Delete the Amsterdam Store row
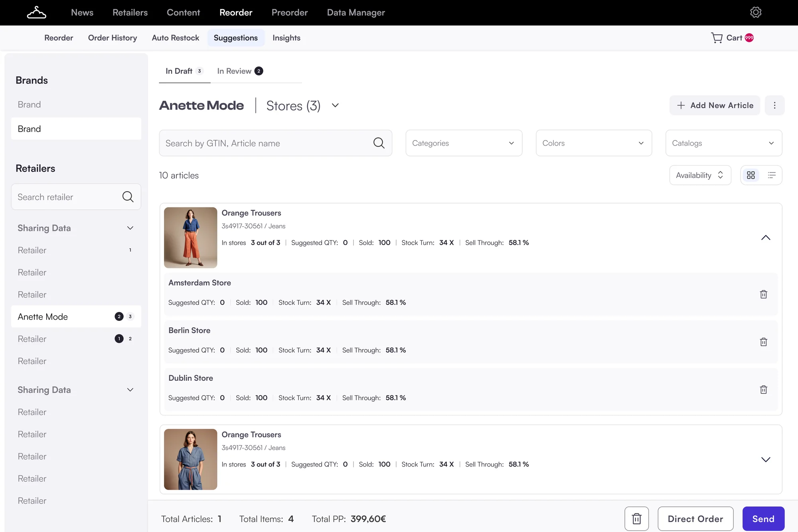Viewport: 798px width, 532px height. pyautogui.click(x=763, y=295)
